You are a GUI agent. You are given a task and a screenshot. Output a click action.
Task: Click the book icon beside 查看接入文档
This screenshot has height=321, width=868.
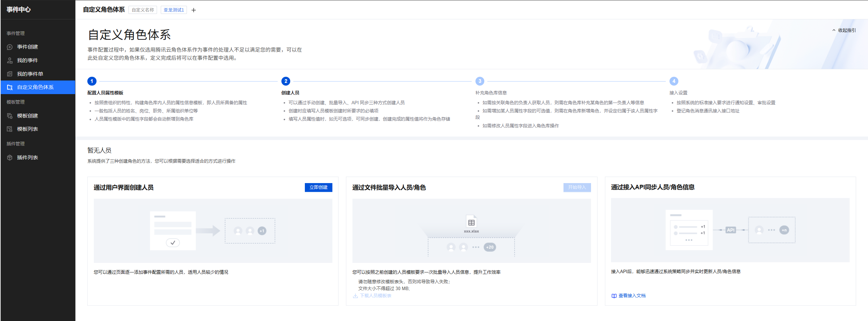614,296
